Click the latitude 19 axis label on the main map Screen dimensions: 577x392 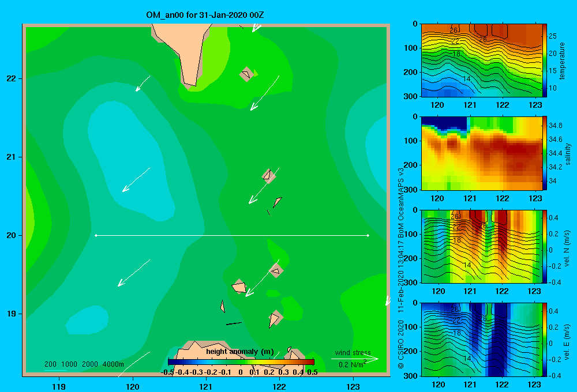coord(11,314)
